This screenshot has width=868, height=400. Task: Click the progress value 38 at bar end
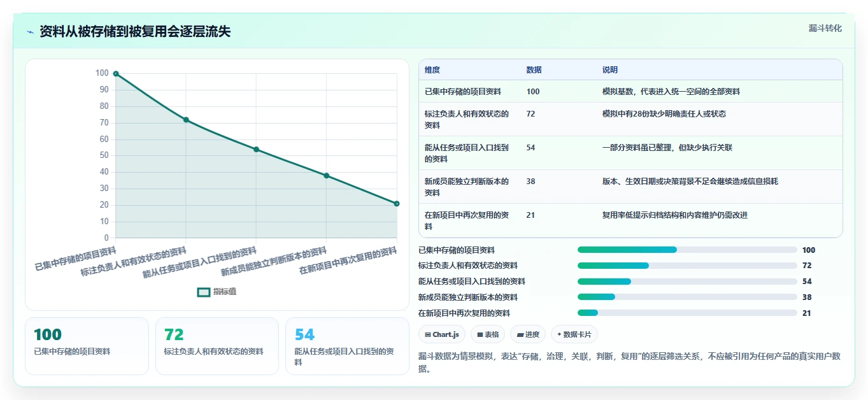[x=807, y=297]
